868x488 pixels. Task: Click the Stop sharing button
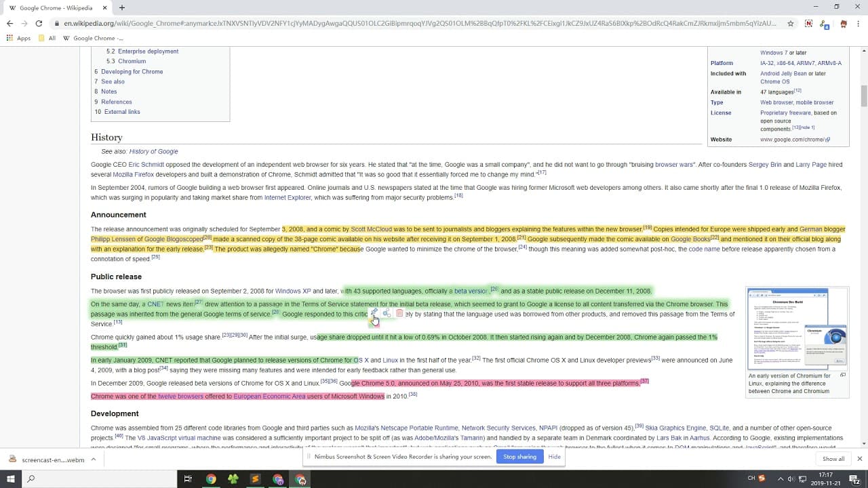tap(519, 457)
